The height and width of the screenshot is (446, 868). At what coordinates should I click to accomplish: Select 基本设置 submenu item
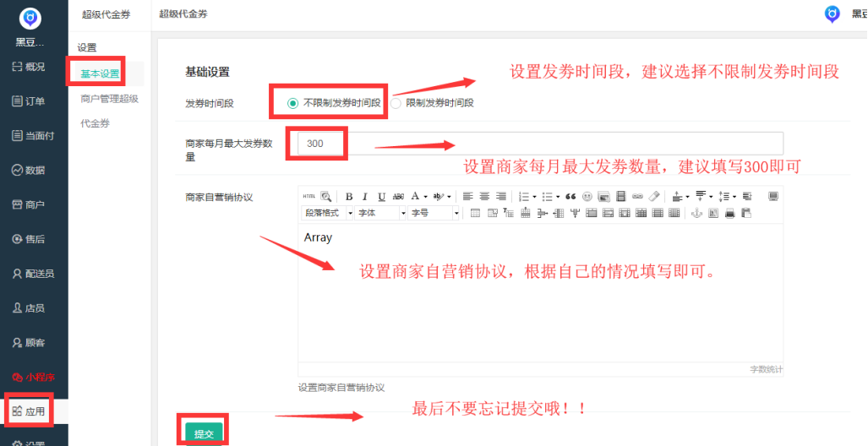click(x=100, y=73)
